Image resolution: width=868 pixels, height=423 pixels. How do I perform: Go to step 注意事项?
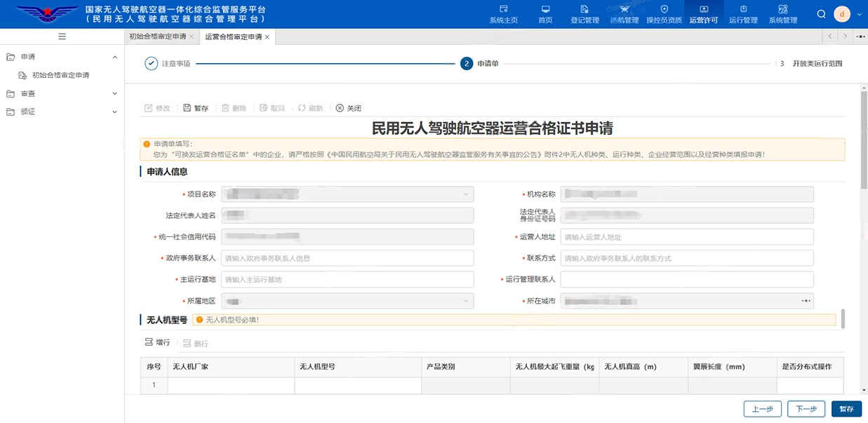(168, 64)
